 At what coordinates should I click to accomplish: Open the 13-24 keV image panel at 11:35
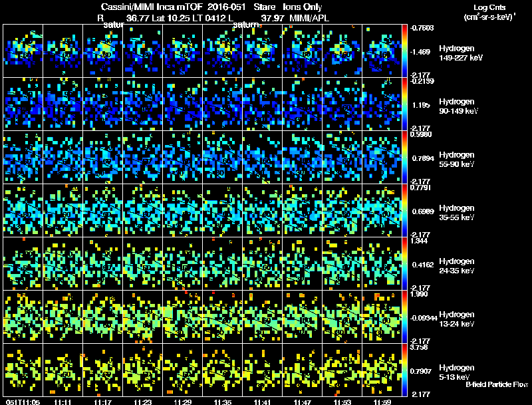click(x=223, y=317)
